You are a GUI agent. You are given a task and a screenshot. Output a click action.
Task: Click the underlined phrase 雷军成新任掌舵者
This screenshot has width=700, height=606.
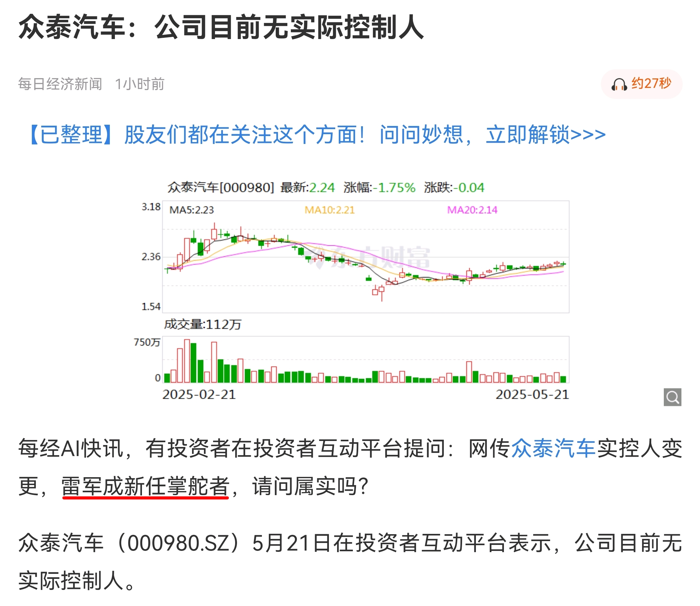(146, 486)
